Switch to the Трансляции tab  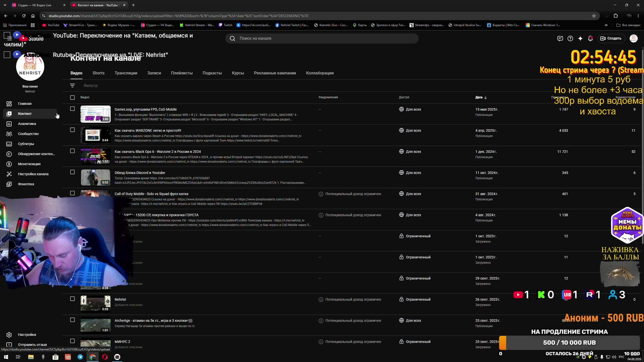[126, 73]
